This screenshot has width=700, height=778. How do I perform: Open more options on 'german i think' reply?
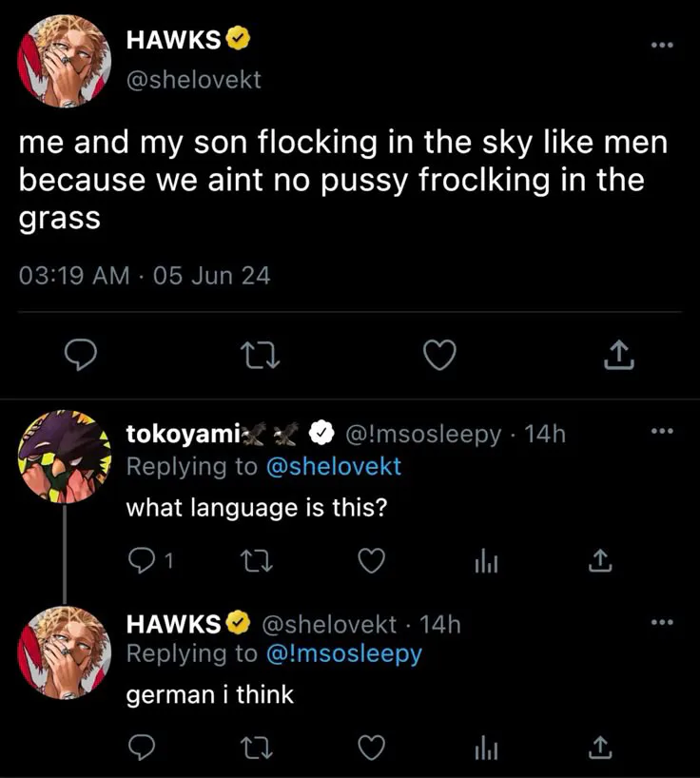coord(660,623)
